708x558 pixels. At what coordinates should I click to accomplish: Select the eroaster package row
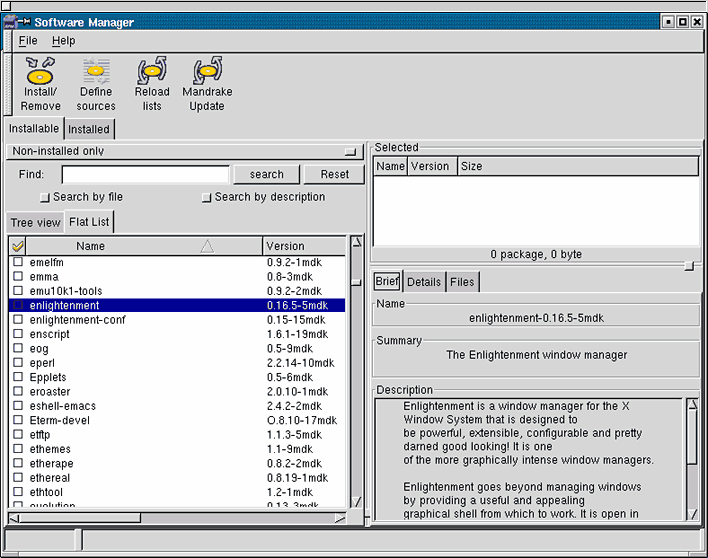pos(177,391)
